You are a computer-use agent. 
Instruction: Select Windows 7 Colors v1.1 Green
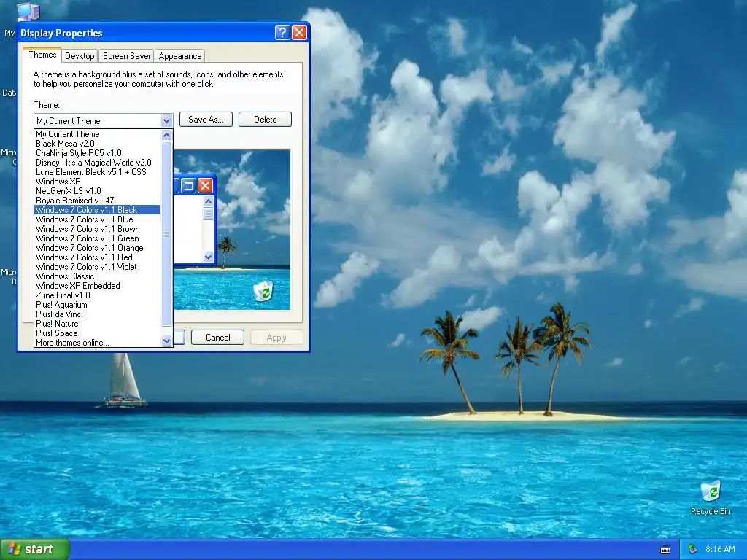pyautogui.click(x=98, y=238)
